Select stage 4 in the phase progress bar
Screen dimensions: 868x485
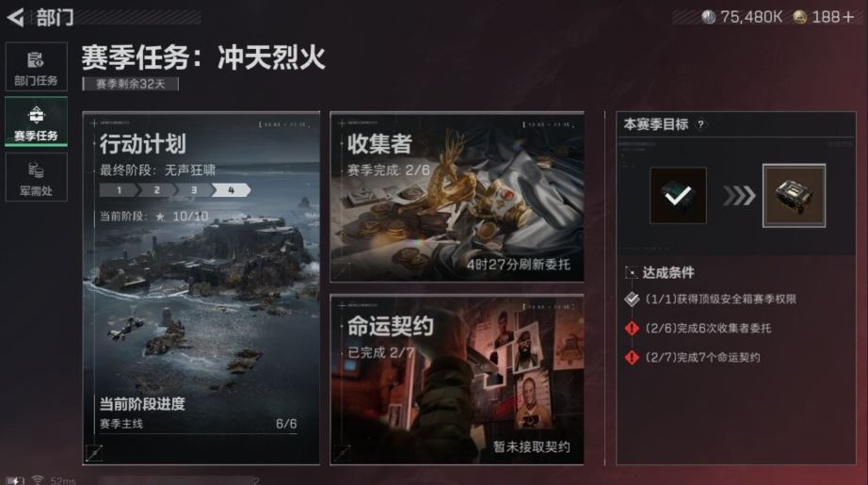pos(232,190)
